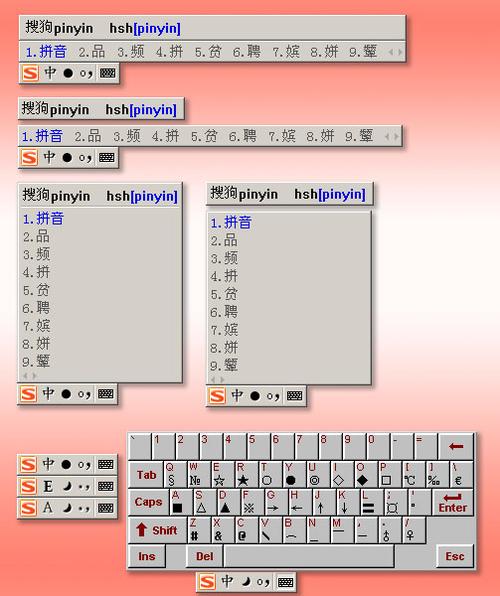Insert the № symbol with the W key
The image size is (500, 596).
199,474
